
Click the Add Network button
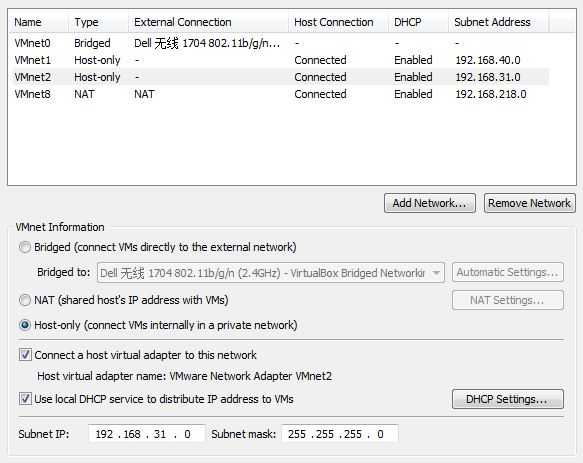click(x=430, y=203)
